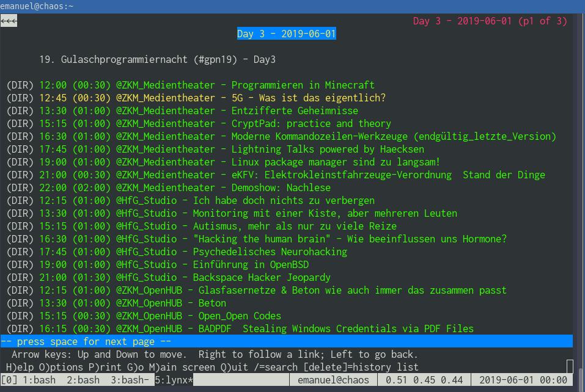Click (DIR) marker beside 'Demoshow: Nachlese'

pyautogui.click(x=20, y=188)
